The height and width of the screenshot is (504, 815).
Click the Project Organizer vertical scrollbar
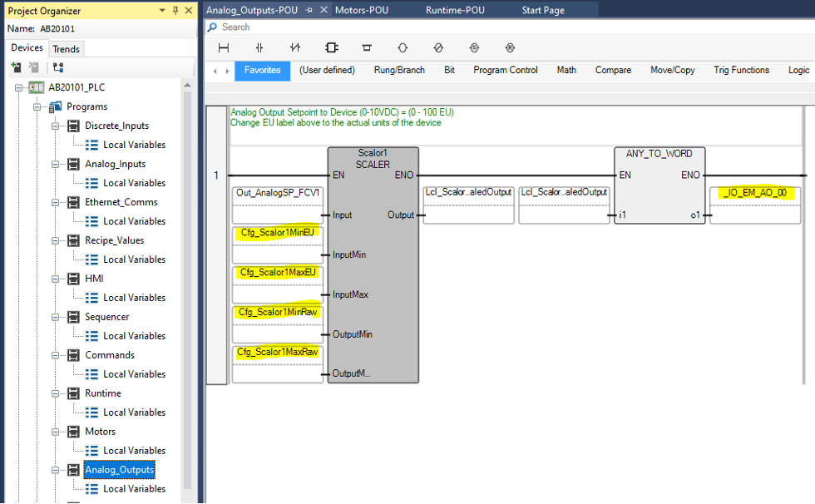[187, 291]
